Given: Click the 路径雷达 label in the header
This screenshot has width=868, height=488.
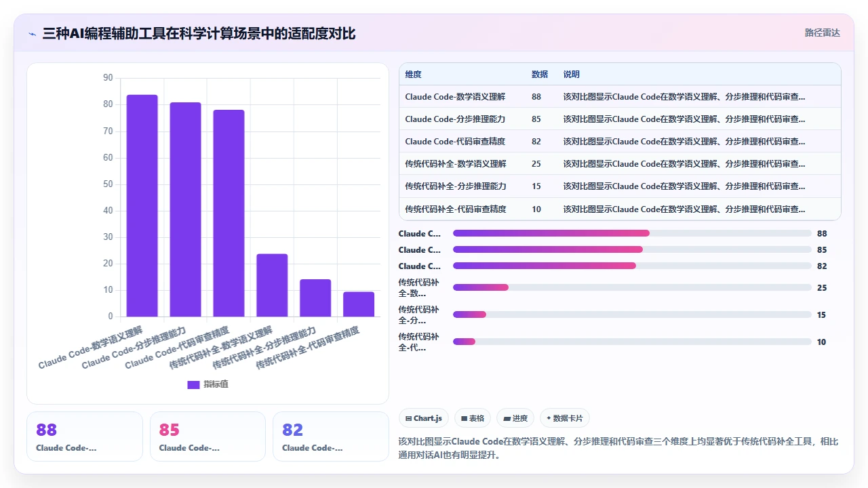Looking at the screenshot, I should pos(823,33).
